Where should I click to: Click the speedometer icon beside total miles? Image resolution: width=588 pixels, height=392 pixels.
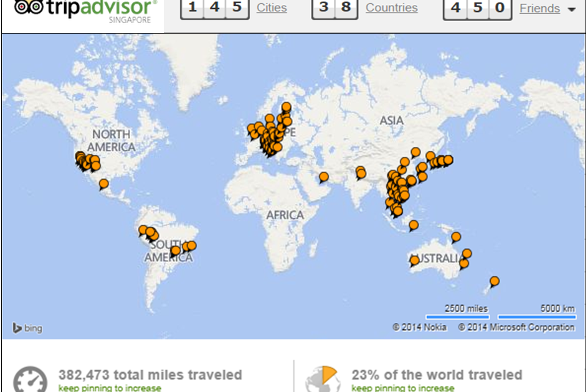pos(30,379)
